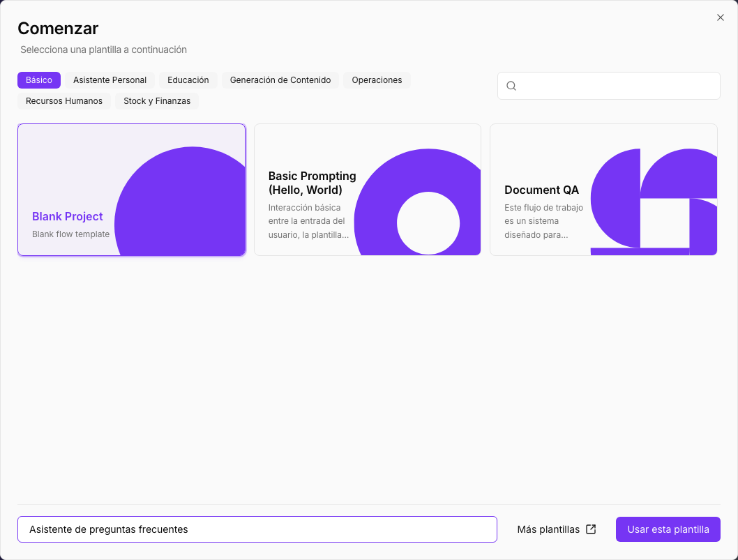Click the template search field
This screenshot has width=738, height=560.
click(x=608, y=86)
